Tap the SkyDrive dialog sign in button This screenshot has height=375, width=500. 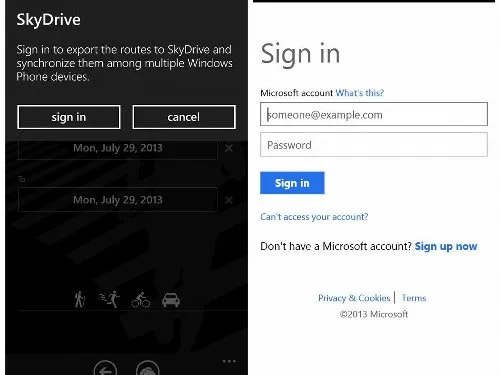click(69, 117)
